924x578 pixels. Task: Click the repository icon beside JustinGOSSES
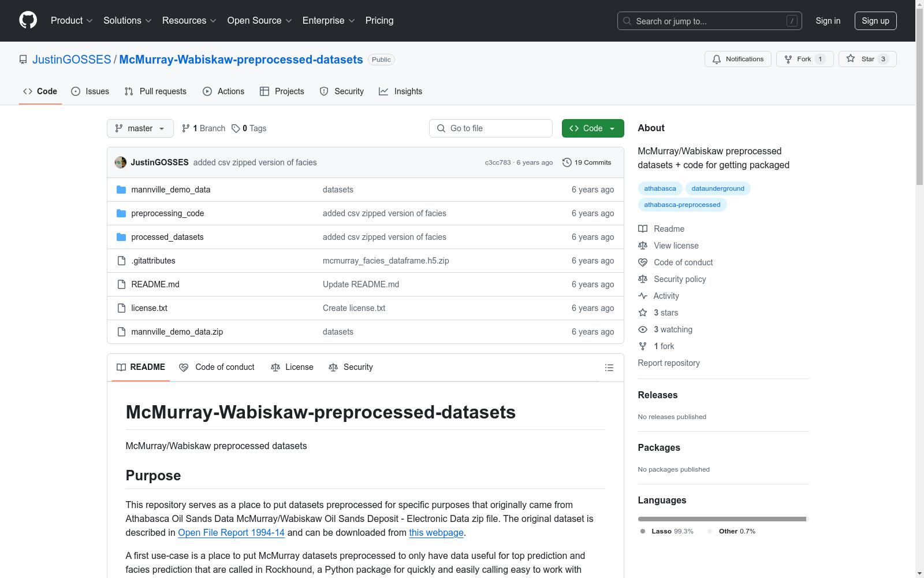23,60
